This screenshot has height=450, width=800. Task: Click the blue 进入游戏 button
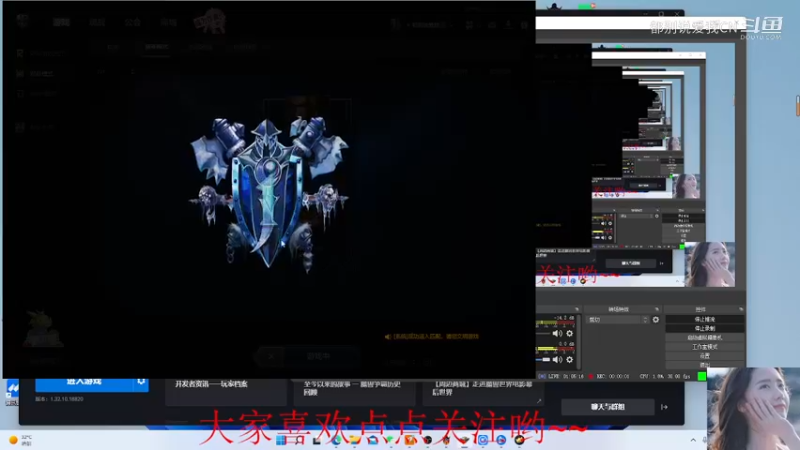84,383
